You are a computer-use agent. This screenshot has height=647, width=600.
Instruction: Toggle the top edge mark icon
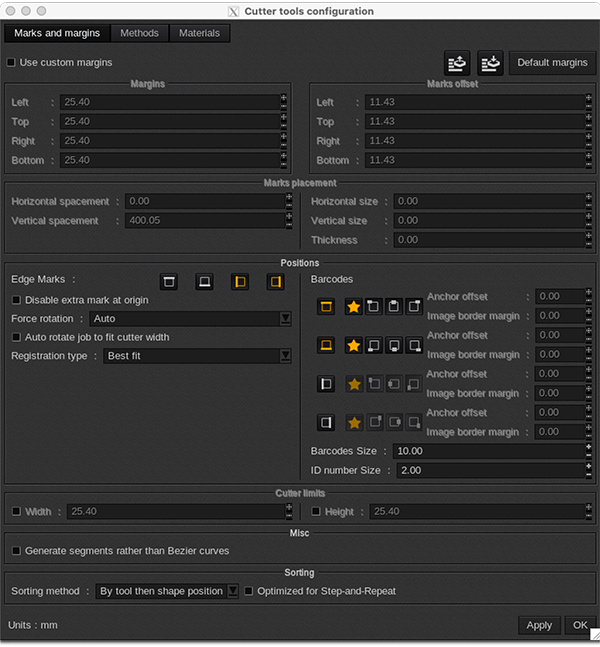[169, 282]
